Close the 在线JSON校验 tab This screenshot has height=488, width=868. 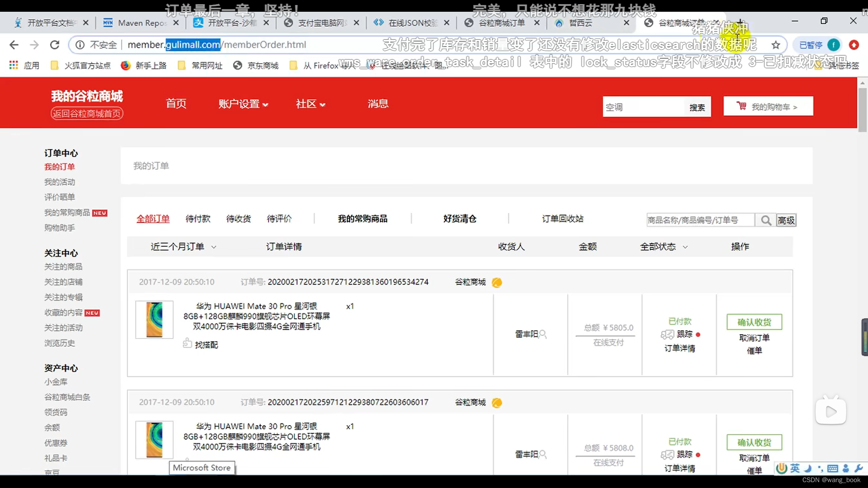tap(447, 23)
